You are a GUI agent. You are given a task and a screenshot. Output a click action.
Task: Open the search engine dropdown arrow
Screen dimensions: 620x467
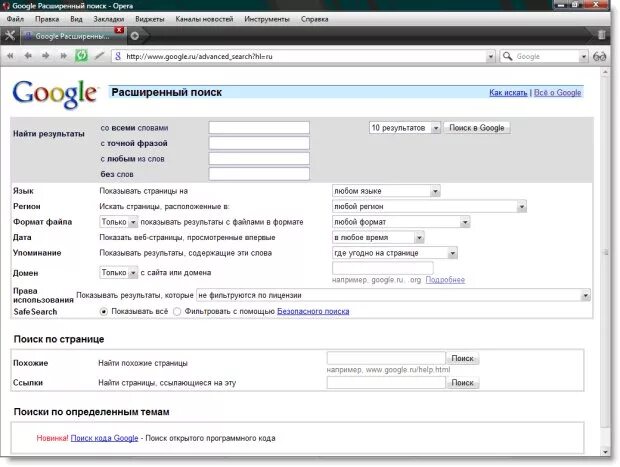(x=584, y=57)
